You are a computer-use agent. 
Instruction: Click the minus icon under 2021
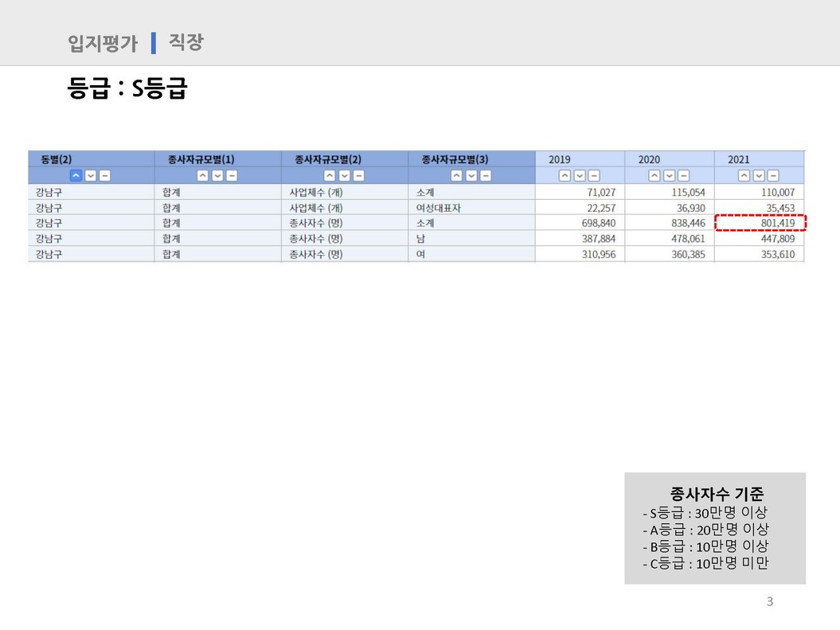pyautogui.click(x=773, y=176)
